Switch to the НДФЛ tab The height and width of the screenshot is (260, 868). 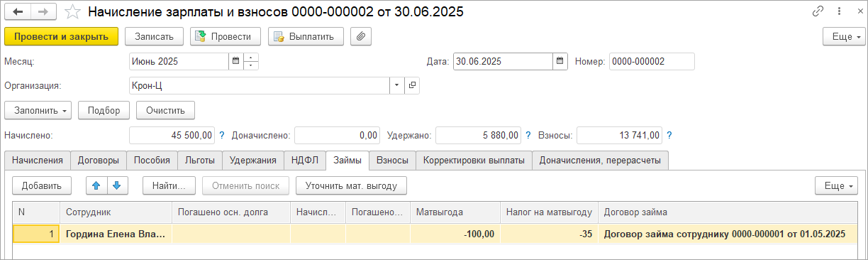[305, 161]
